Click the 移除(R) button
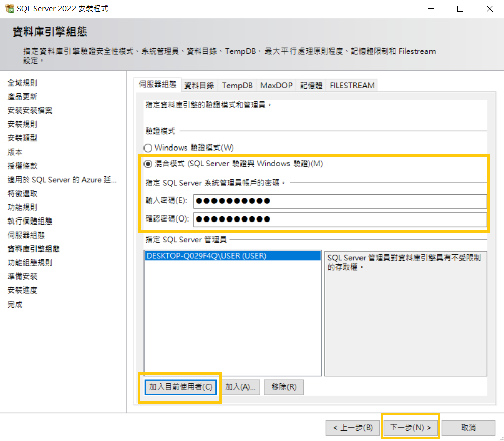504x441 pixels. (284, 387)
